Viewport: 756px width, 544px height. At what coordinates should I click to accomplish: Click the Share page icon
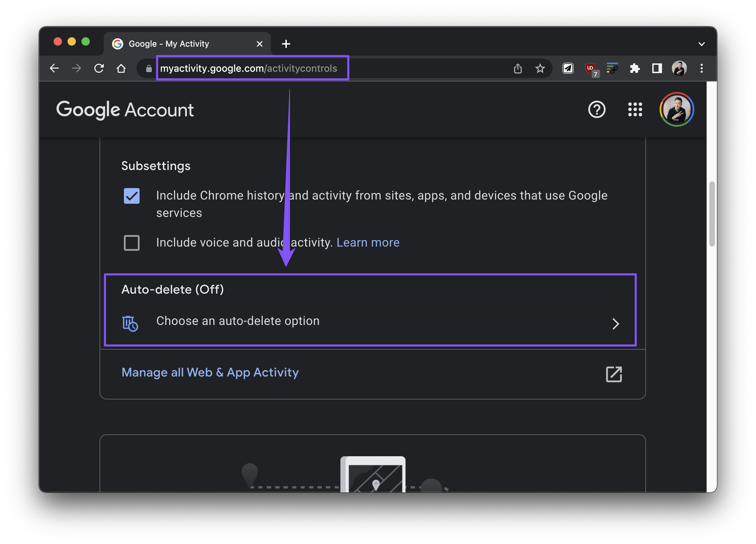(518, 68)
